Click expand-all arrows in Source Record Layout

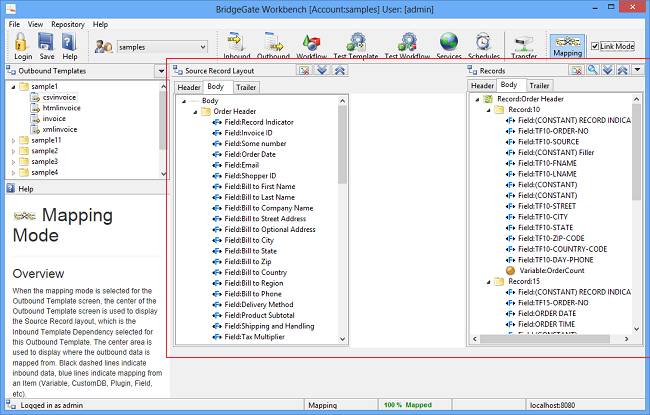[322, 70]
